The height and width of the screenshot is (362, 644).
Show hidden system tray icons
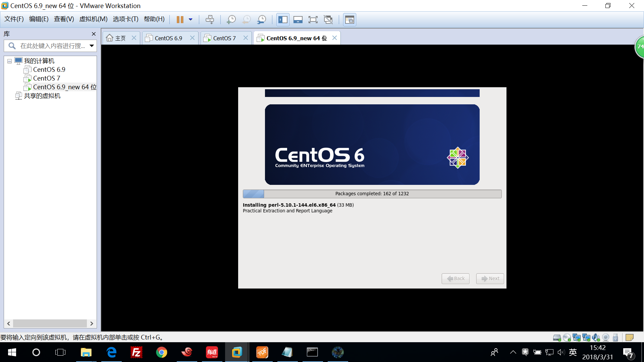513,352
